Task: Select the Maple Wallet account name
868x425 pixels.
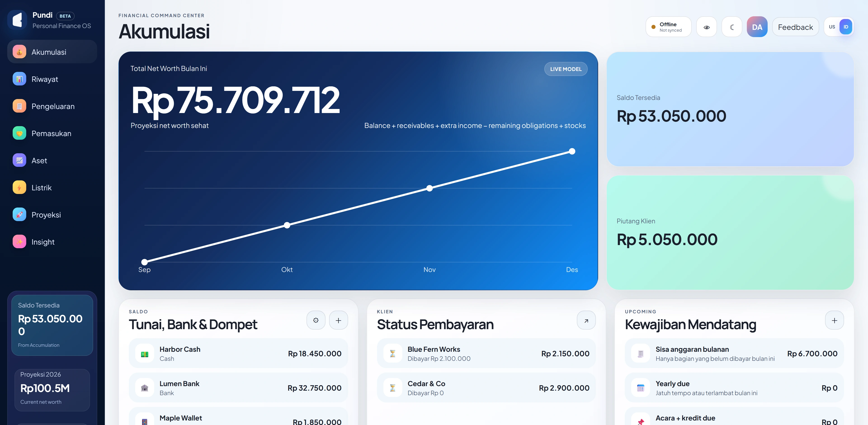Action: click(181, 418)
